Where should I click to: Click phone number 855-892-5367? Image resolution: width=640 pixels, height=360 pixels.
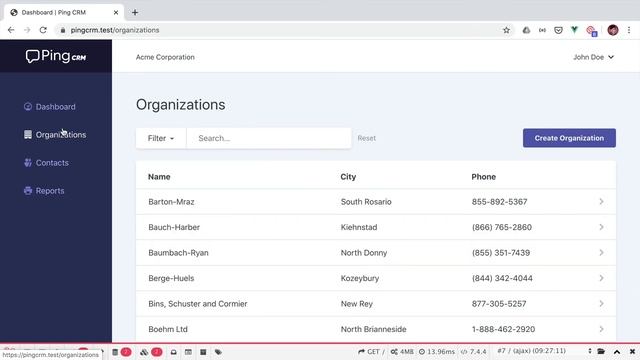[x=499, y=202]
